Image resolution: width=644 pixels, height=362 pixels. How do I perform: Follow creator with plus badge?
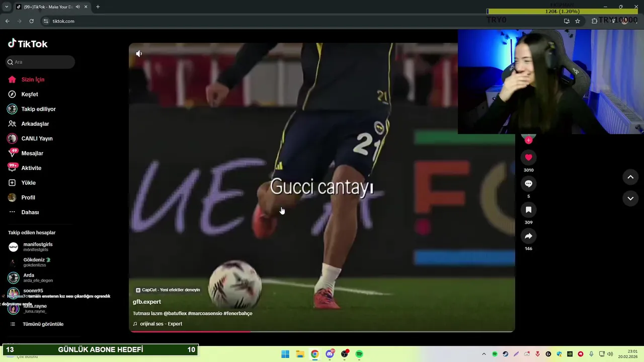click(x=528, y=140)
